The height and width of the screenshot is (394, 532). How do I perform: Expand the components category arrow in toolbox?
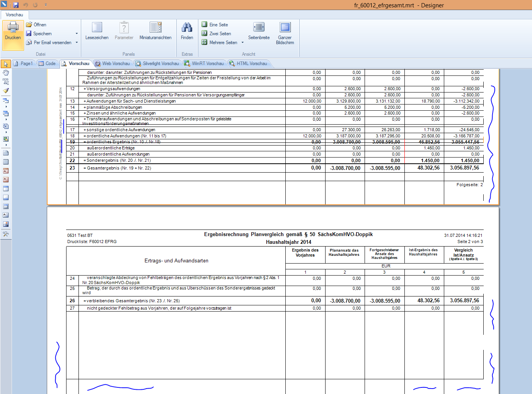(6, 132)
